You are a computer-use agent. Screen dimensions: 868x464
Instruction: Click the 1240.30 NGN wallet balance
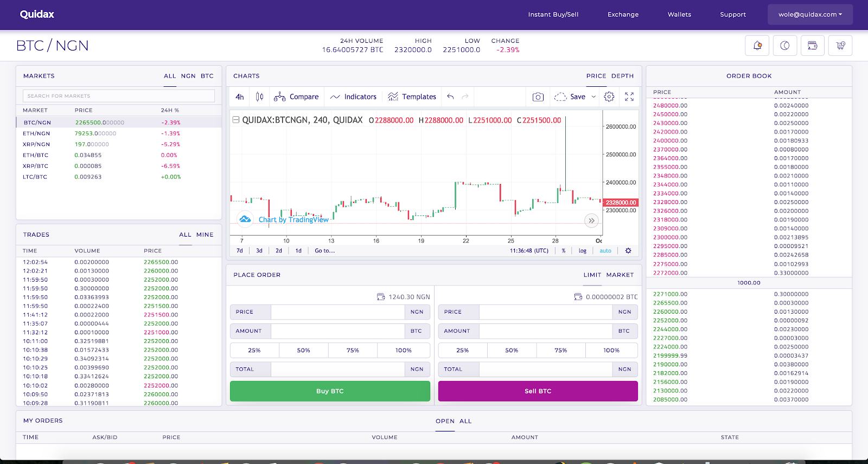click(404, 297)
